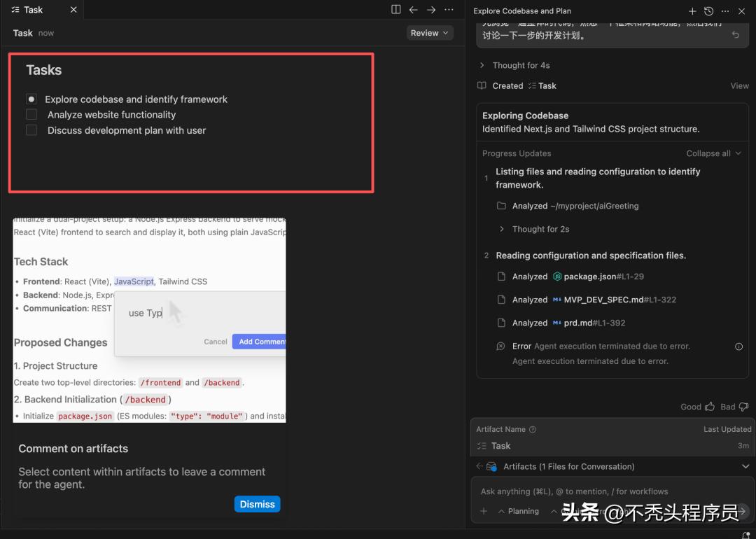
Task: Click the thumbs up Good icon
Action: click(710, 407)
